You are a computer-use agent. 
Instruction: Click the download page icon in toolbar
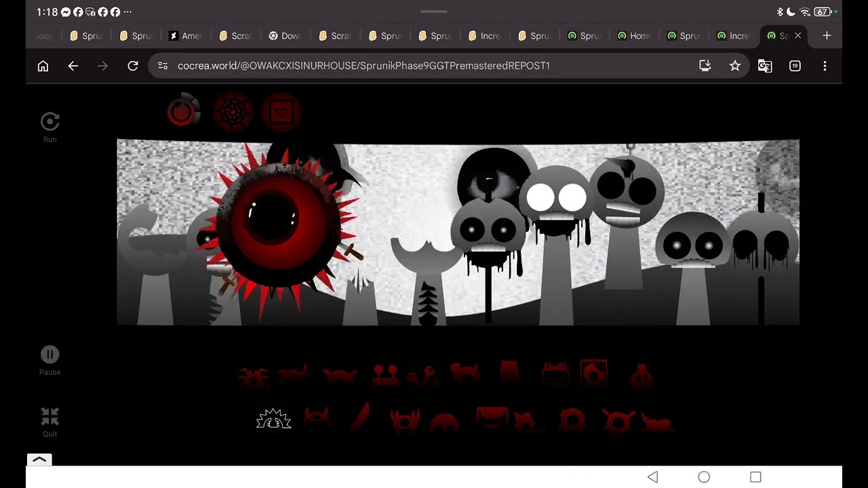point(705,66)
